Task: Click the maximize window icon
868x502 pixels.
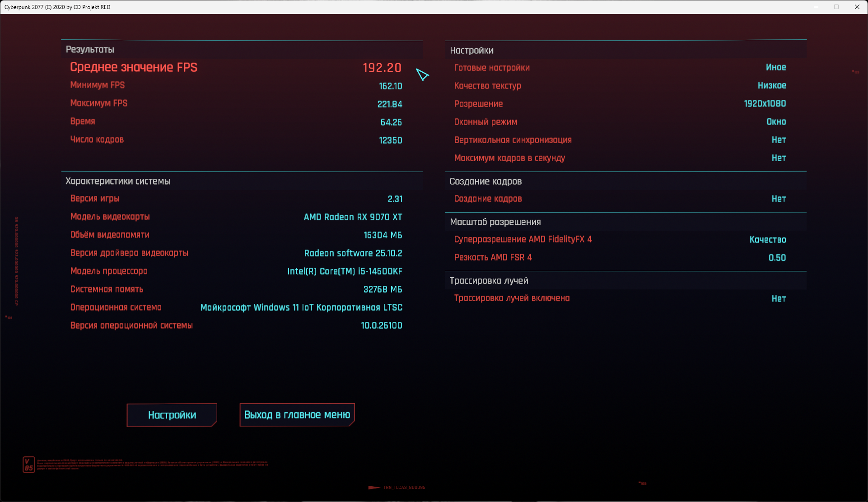Action: click(836, 7)
